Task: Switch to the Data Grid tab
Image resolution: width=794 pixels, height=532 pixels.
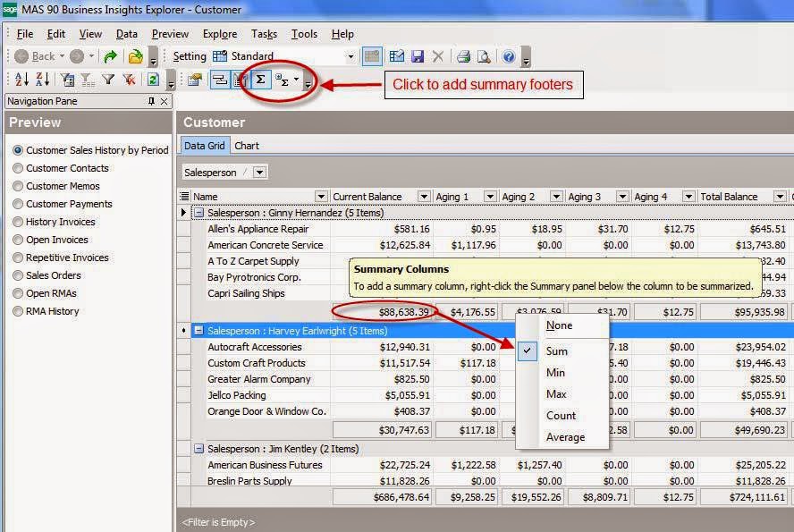Action: click(205, 146)
